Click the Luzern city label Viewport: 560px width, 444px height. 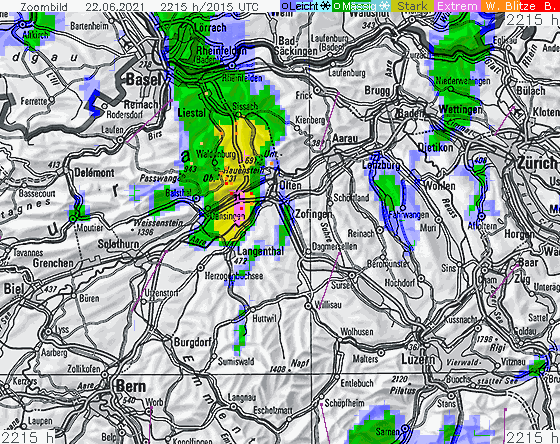pos(418,359)
